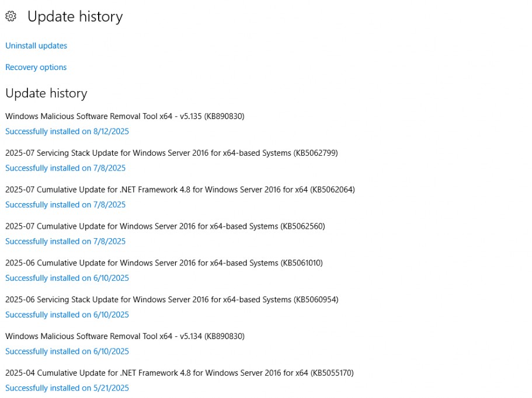Click Successfully installed link under KB5062064
Viewport: 532px width, 398px height.
[65, 204]
